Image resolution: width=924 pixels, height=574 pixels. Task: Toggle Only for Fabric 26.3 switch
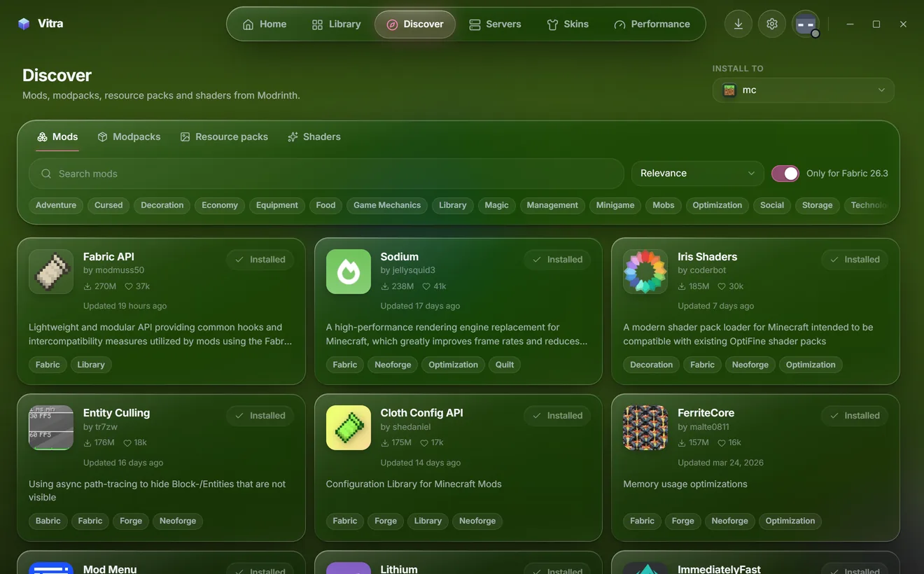coord(785,174)
